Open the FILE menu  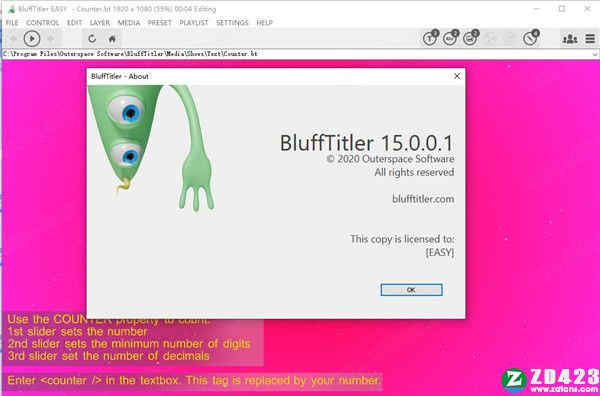pos(12,23)
